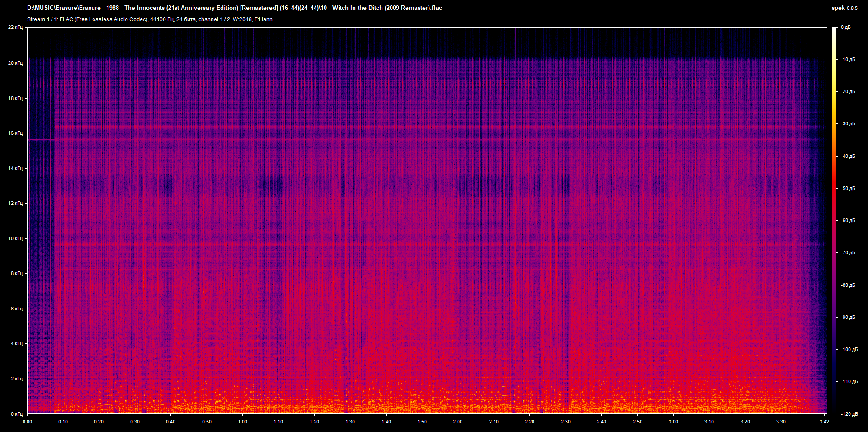
Task: Click the 0 кГц frequency axis label
Action: pyautogui.click(x=17, y=414)
